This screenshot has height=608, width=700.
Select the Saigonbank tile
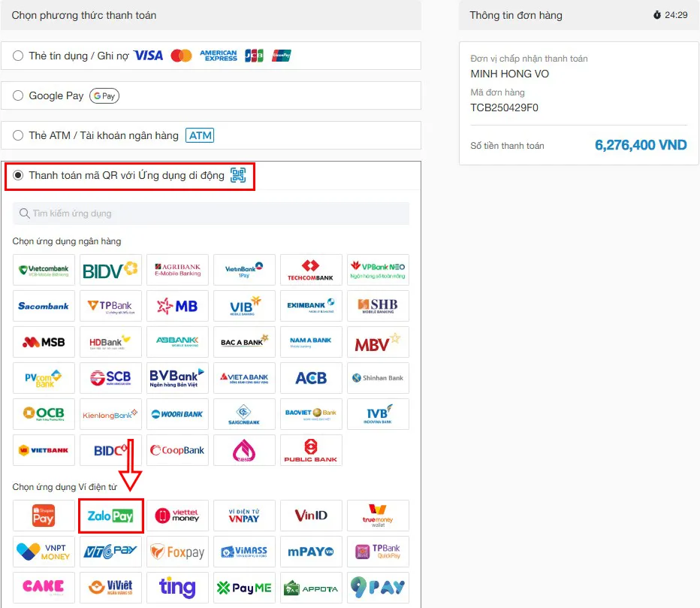[x=244, y=414]
